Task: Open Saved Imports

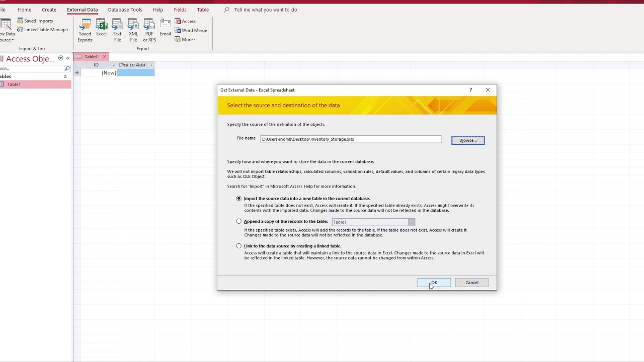Action: 35,21
